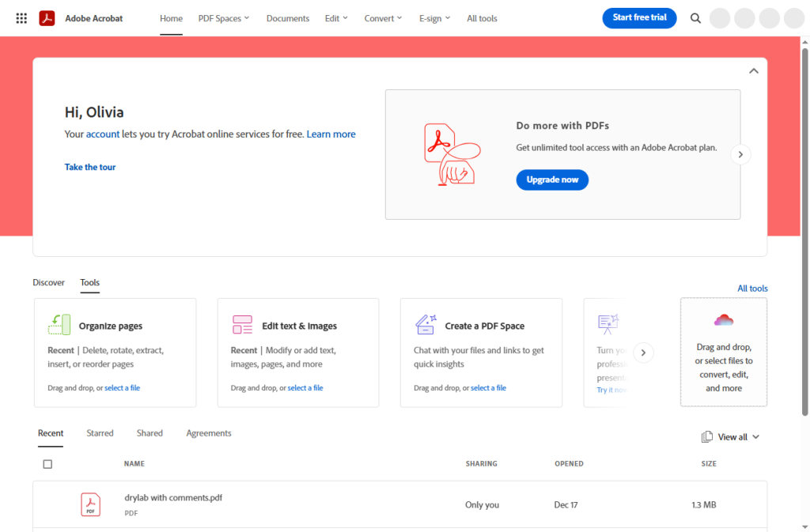Viewport: 810px width, 532px height.
Task: Click the Start free trial button
Action: 639,17
